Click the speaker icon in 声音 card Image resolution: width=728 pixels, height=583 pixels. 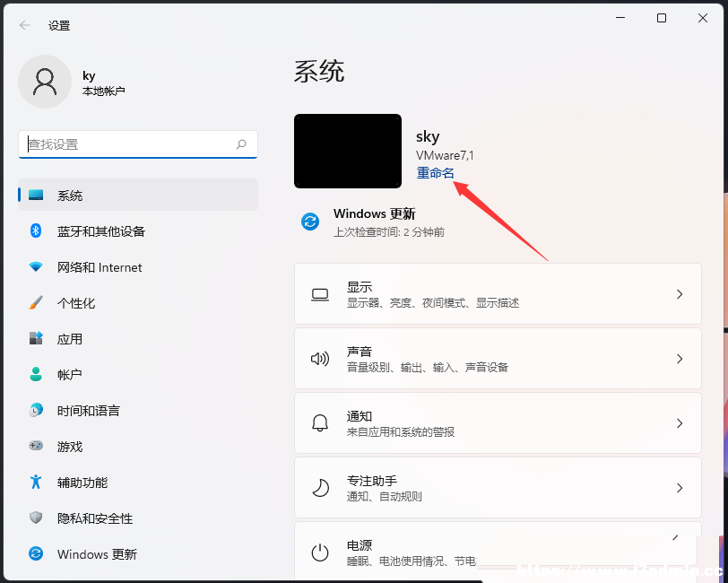pyautogui.click(x=320, y=359)
